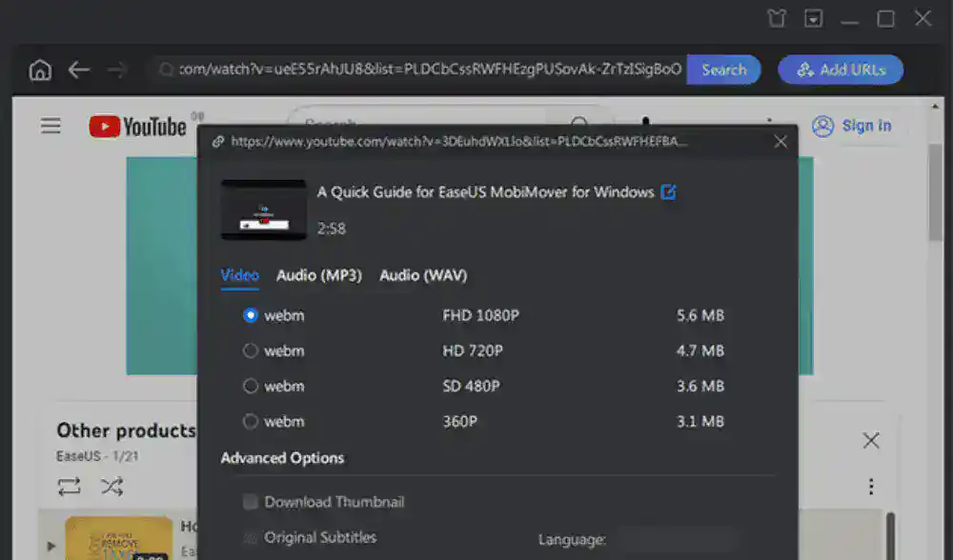Image resolution: width=953 pixels, height=560 pixels.
Task: Close the download options dialog
Action: (x=781, y=142)
